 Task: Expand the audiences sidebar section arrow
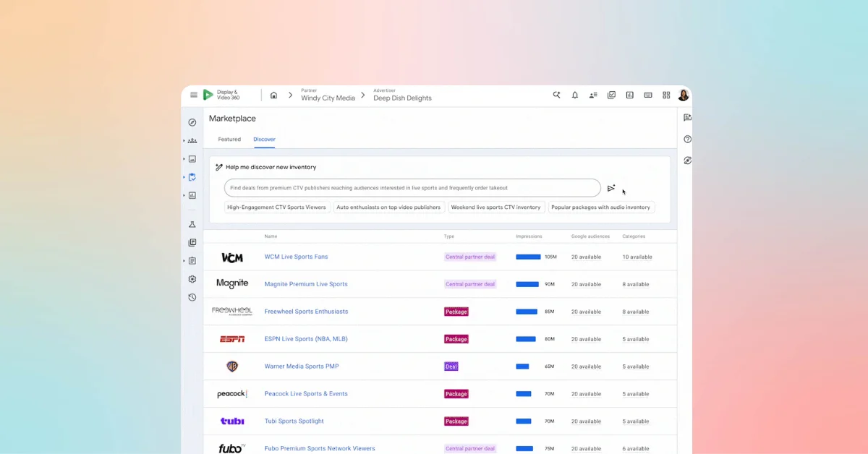tap(184, 140)
